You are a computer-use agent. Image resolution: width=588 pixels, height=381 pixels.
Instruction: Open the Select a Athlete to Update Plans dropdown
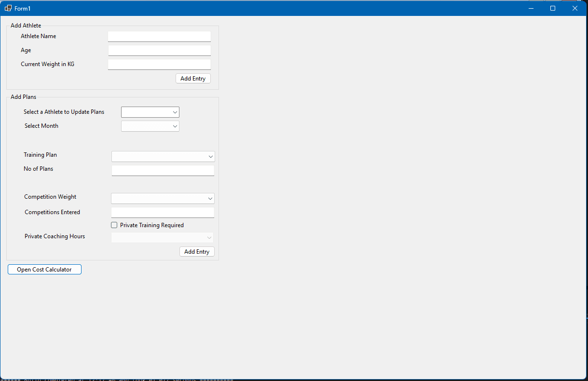150,112
